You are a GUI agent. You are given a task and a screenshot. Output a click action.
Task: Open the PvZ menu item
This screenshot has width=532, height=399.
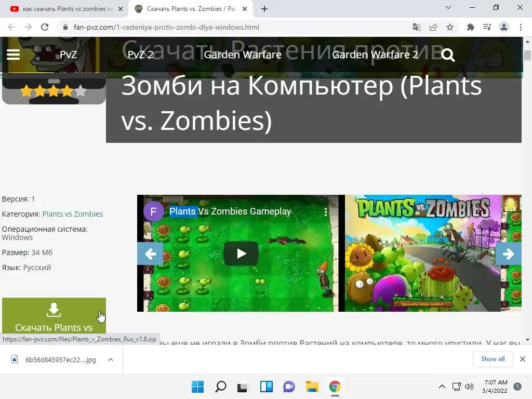pos(68,55)
